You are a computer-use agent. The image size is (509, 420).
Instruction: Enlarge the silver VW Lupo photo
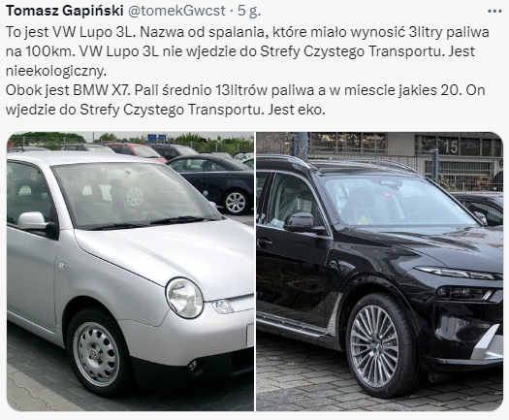coord(130,272)
